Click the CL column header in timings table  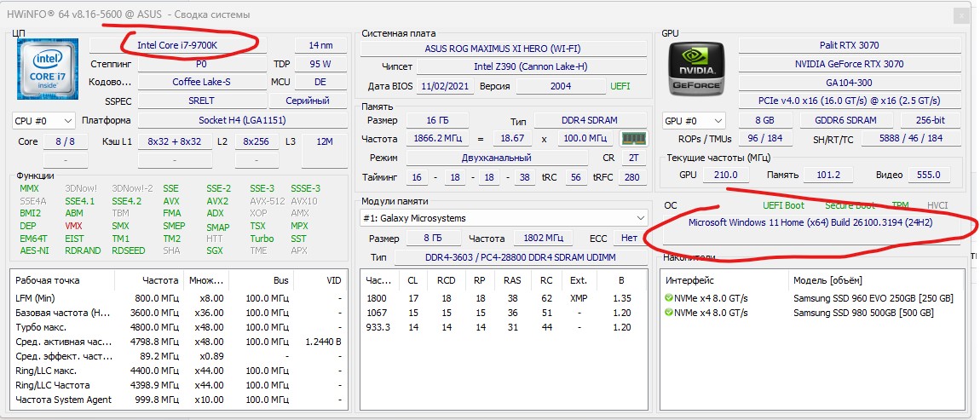point(412,280)
